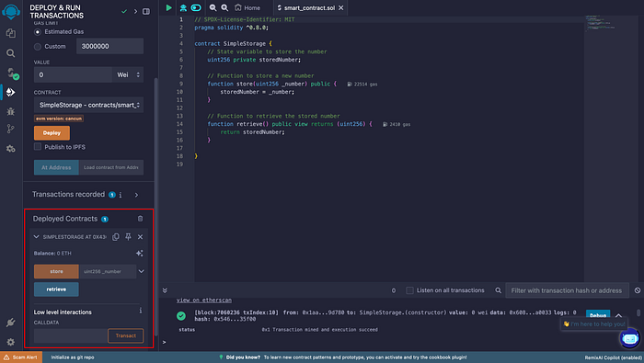The image size is (644, 363).
Task: Click Initialize as git repo
Action: [73, 357]
